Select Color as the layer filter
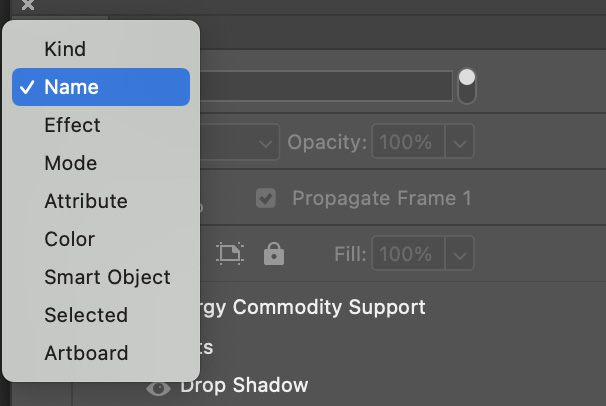 101,239
